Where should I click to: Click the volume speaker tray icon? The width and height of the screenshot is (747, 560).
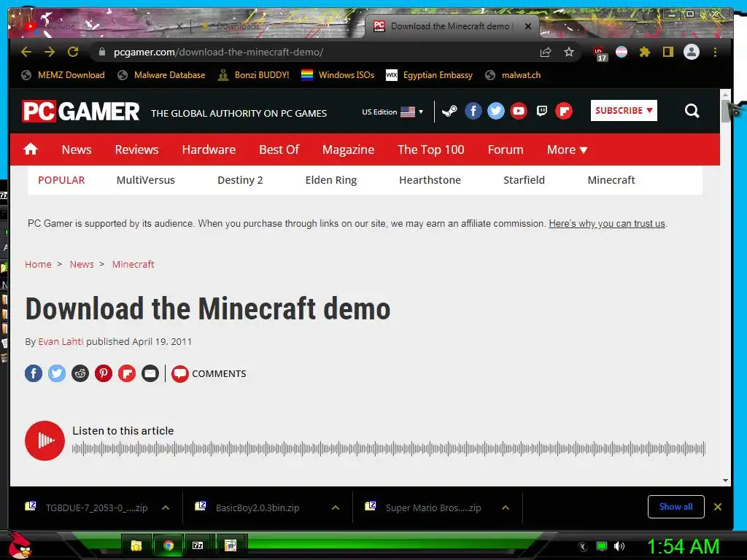619,546
